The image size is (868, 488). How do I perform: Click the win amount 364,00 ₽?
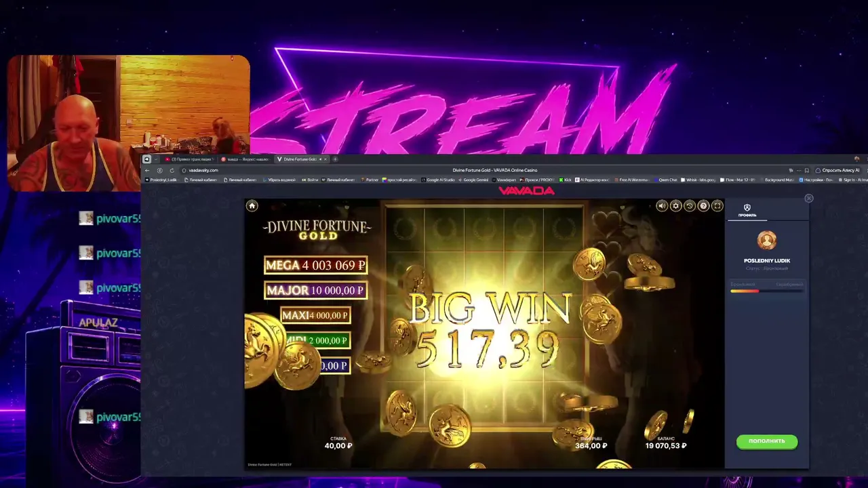click(x=591, y=445)
